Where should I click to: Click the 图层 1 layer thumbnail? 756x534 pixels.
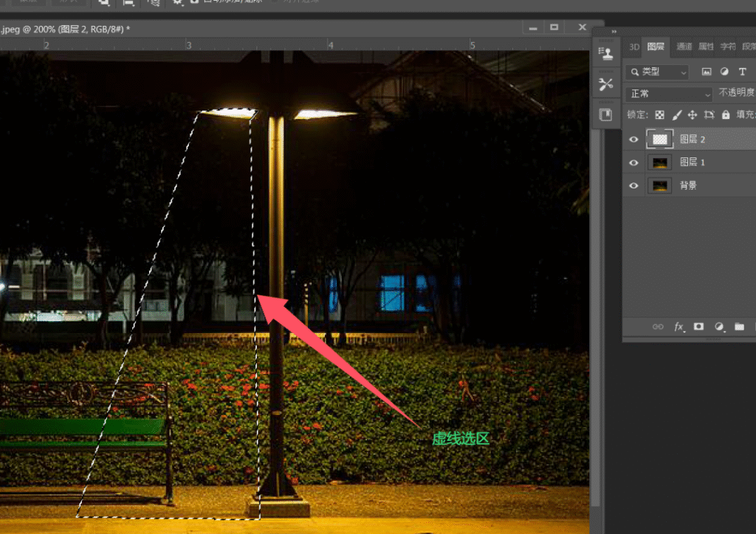[659, 162]
